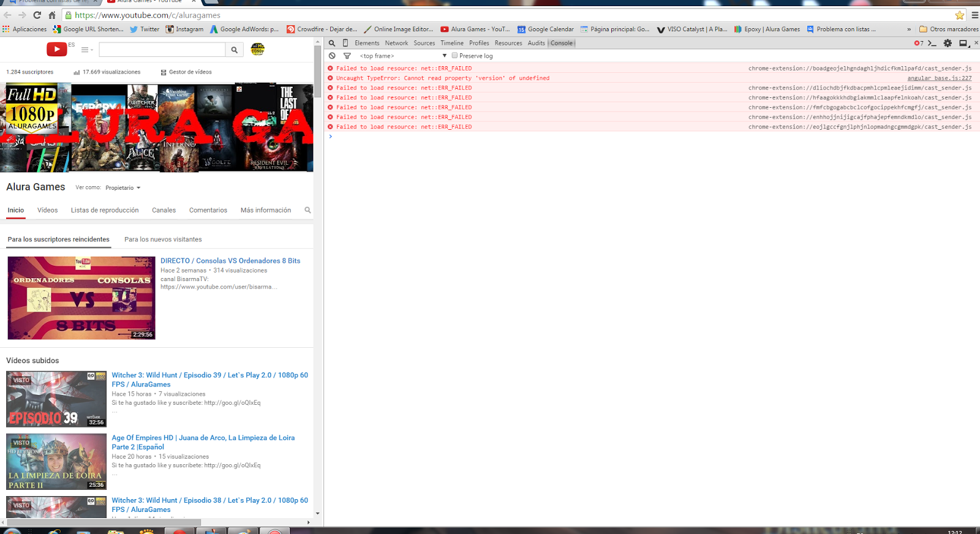
Task: Clear the console log
Action: (332, 56)
